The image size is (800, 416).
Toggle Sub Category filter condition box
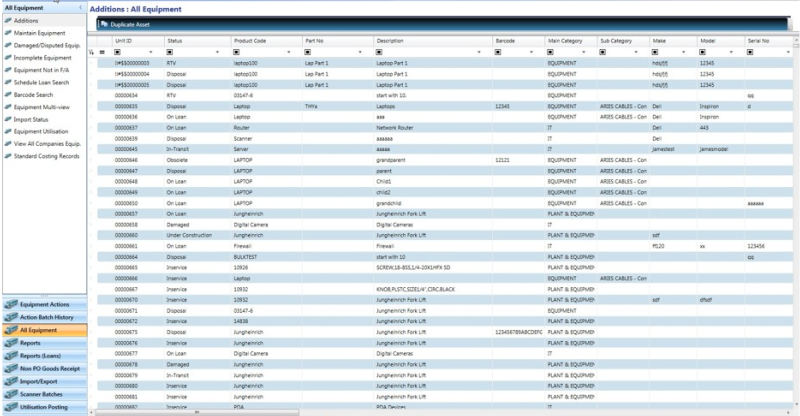pos(603,52)
